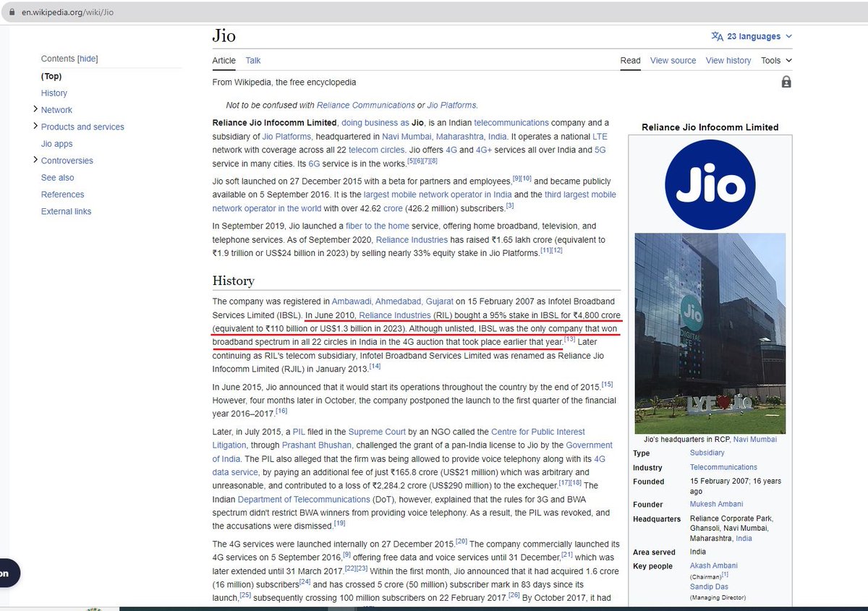The image size is (868, 611).
Task: Open the Reliance Communications link
Action: (365, 106)
